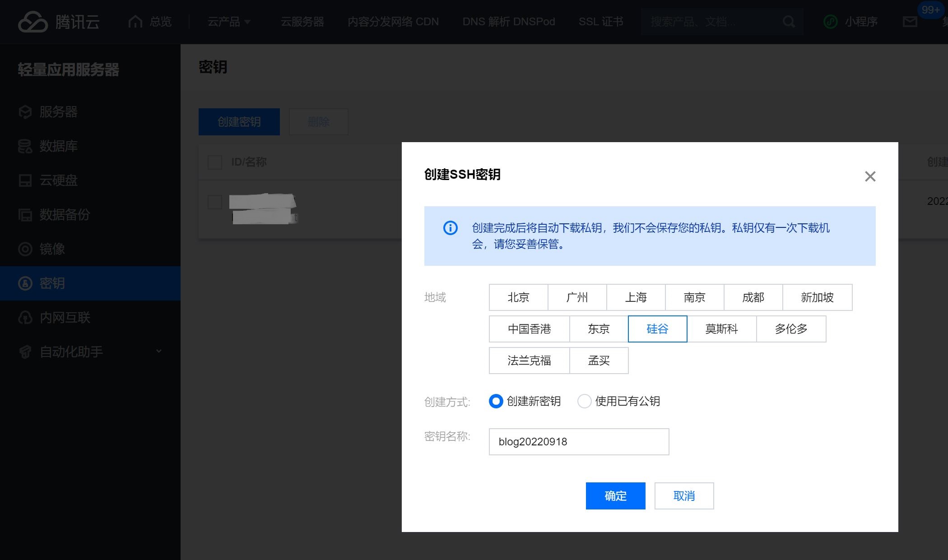
Task: Choose the 法兰克福 region
Action: [529, 361]
